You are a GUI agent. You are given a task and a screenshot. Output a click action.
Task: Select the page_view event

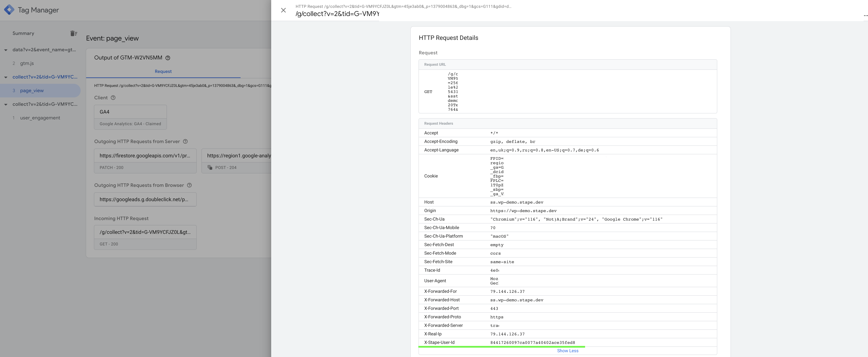32,90
